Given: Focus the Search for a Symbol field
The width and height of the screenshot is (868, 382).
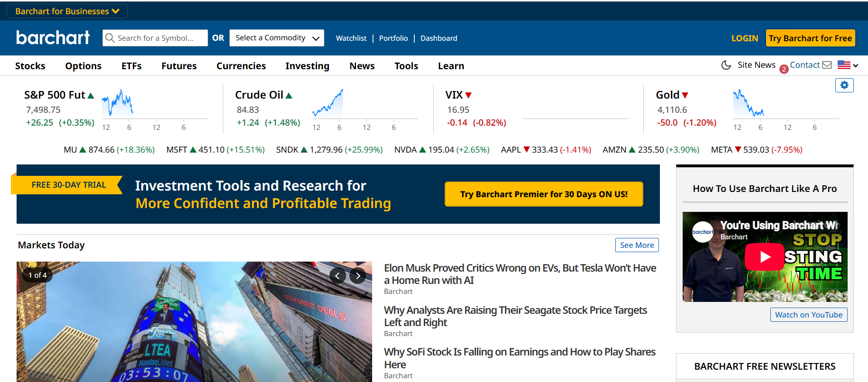Looking at the screenshot, I should pos(155,38).
